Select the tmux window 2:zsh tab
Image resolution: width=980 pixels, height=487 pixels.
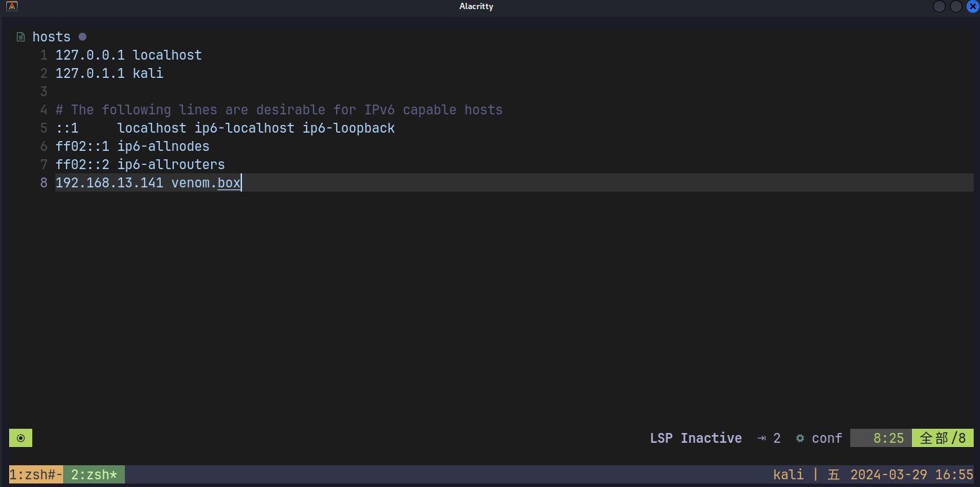(94, 475)
